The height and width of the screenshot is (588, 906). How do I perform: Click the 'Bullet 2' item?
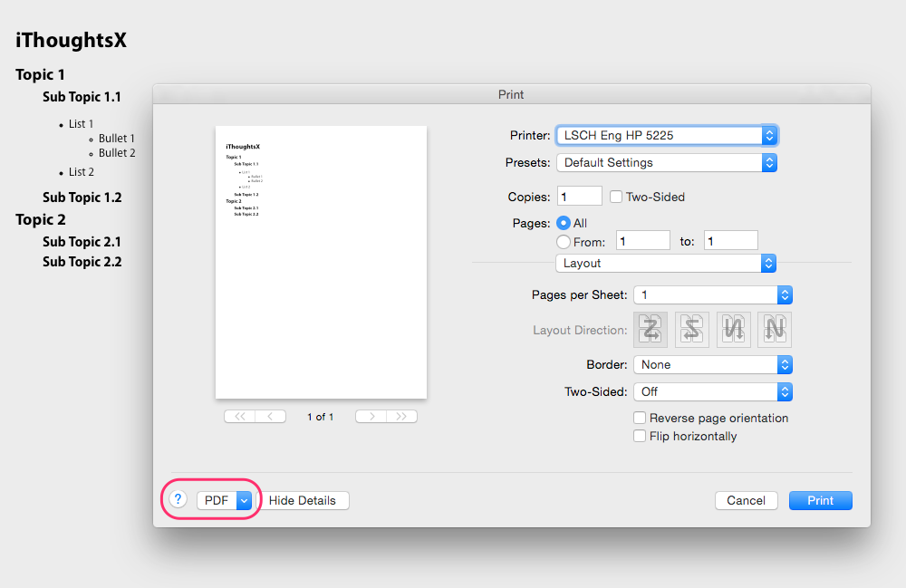click(117, 153)
